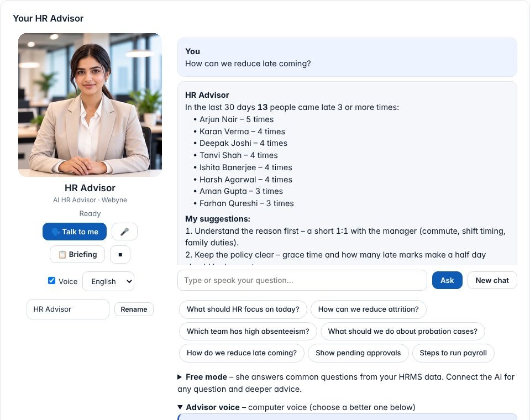
Task: Select 'What should we do about probation cases?'
Action: [x=402, y=331]
